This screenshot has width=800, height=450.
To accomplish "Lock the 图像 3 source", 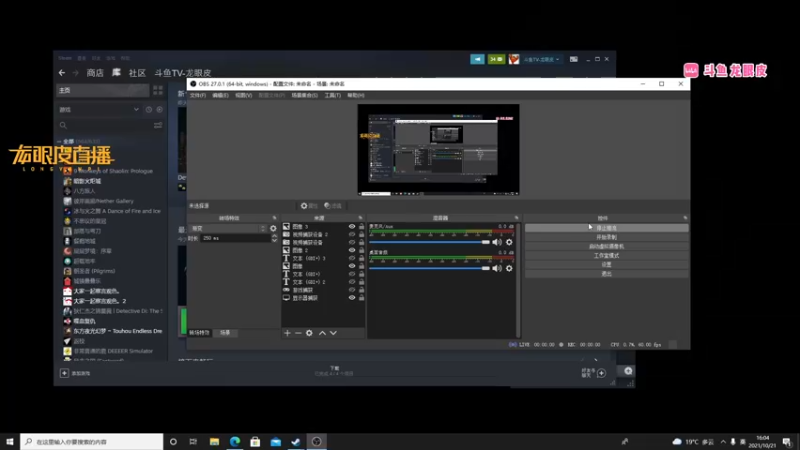I will pos(361,227).
